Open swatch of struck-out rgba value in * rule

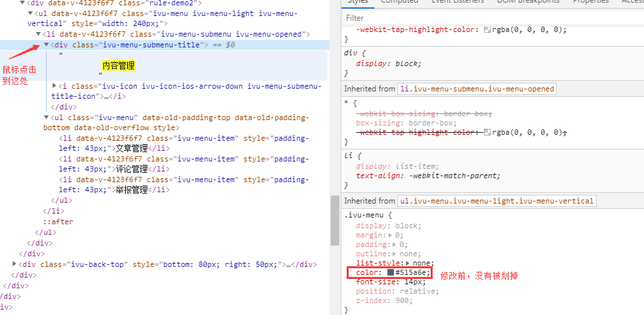(487, 132)
